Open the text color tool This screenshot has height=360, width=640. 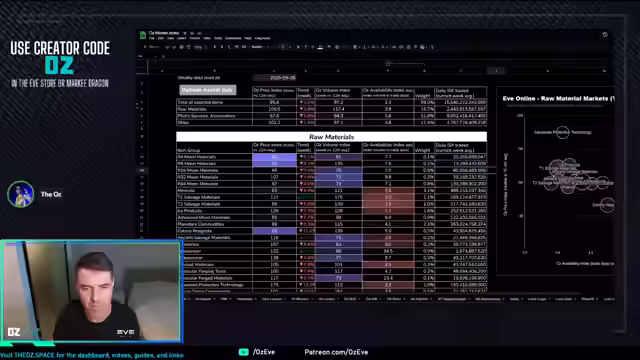[x=320, y=47]
